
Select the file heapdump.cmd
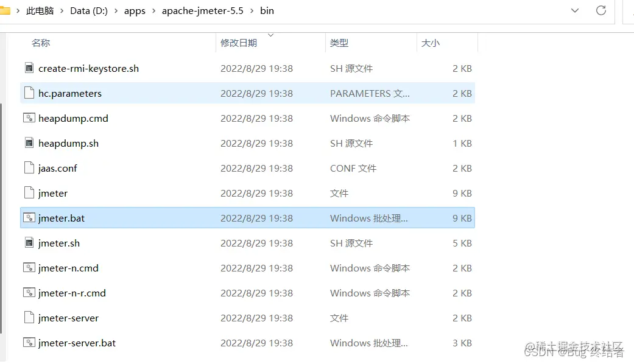73,118
